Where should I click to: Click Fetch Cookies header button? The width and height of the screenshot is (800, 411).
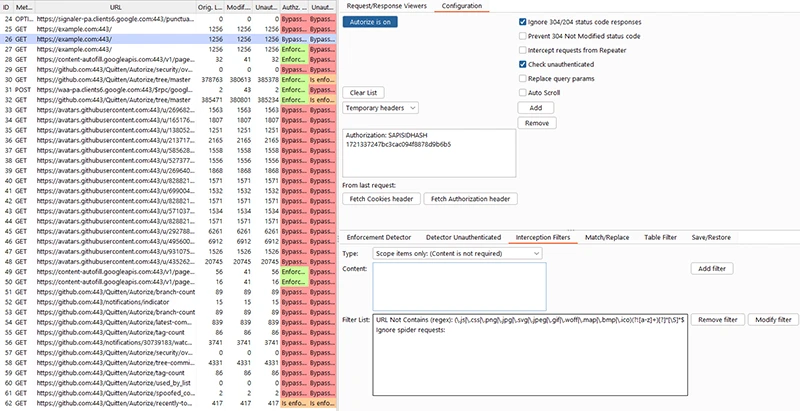[381, 199]
